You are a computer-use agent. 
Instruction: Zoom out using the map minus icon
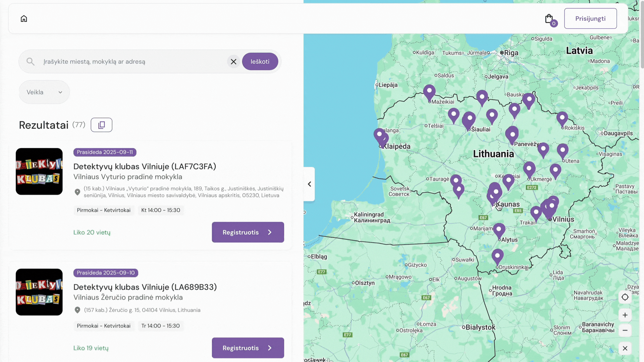[625, 330]
